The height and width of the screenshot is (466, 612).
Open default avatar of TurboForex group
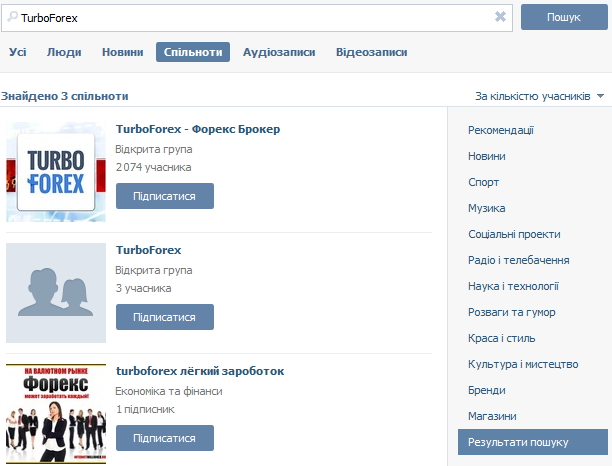point(56,293)
